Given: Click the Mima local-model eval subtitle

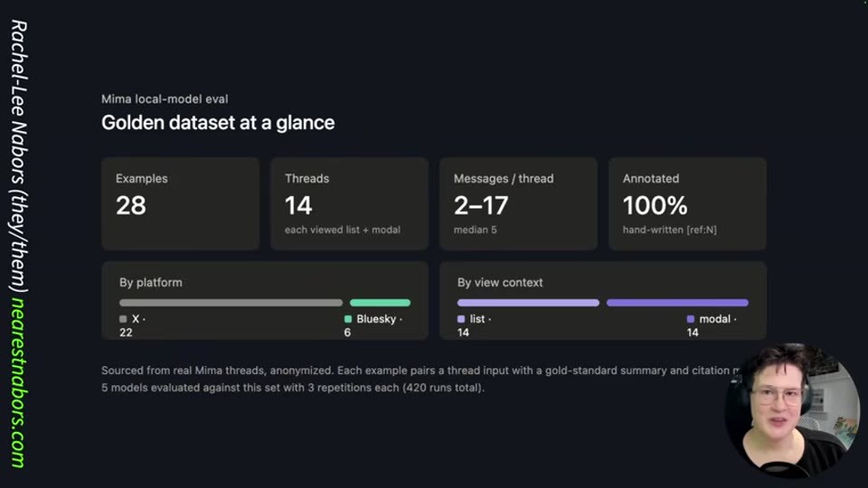Looking at the screenshot, I should click(x=165, y=99).
